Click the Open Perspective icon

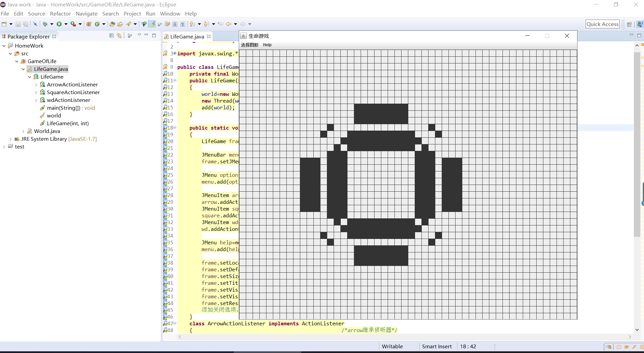click(629, 24)
